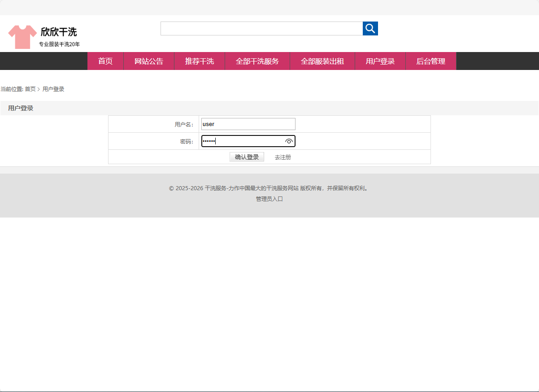Open the 去注册 registration link

[282, 157]
